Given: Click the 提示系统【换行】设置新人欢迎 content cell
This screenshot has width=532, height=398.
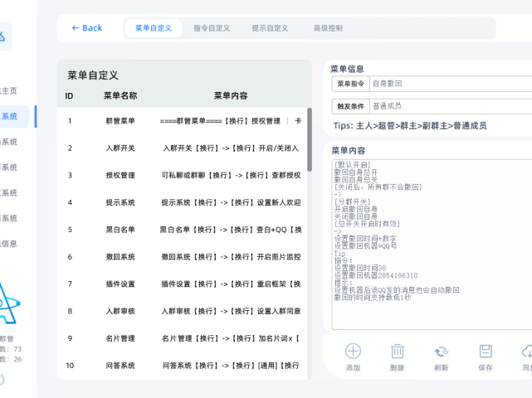Looking at the screenshot, I should coord(231,202).
